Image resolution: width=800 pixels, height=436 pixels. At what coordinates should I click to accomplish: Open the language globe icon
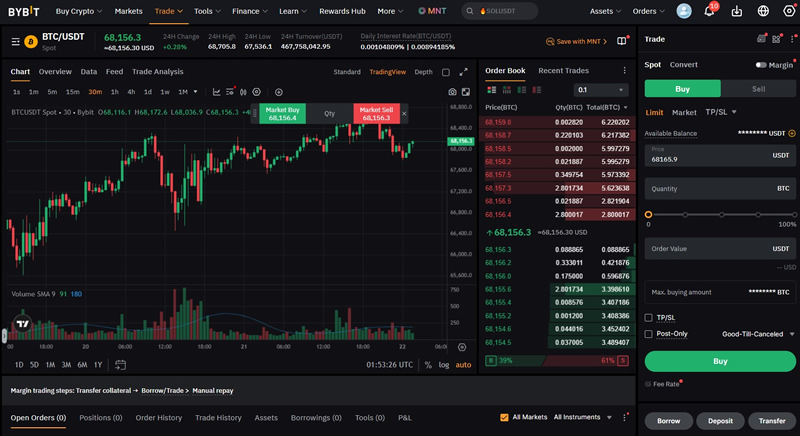(763, 11)
